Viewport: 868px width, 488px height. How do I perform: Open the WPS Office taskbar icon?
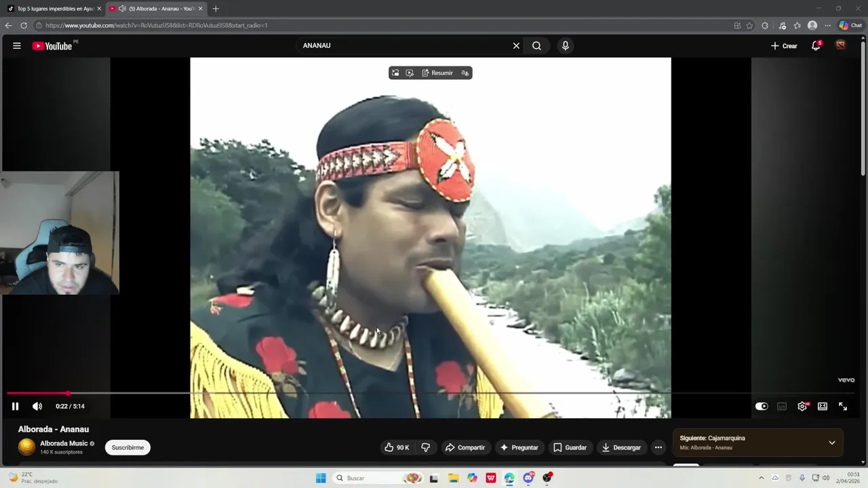pyautogui.click(x=490, y=478)
